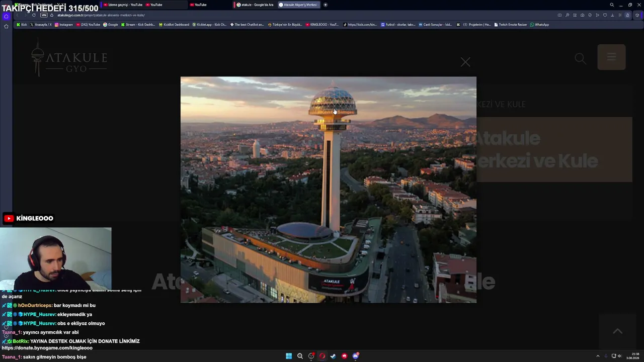Open the browser profile account icon

click(627, 15)
